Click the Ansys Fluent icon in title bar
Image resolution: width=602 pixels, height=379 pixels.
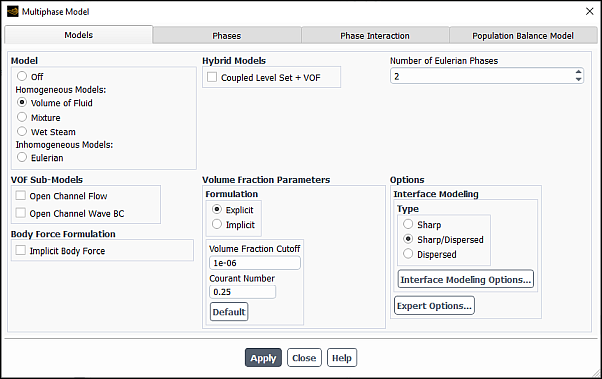(x=12, y=12)
